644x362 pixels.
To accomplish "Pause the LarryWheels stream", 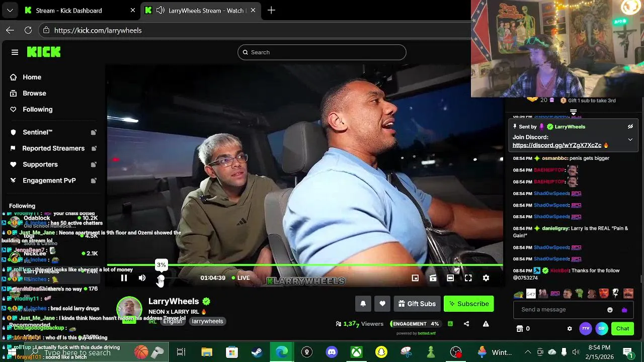I will click(124, 278).
